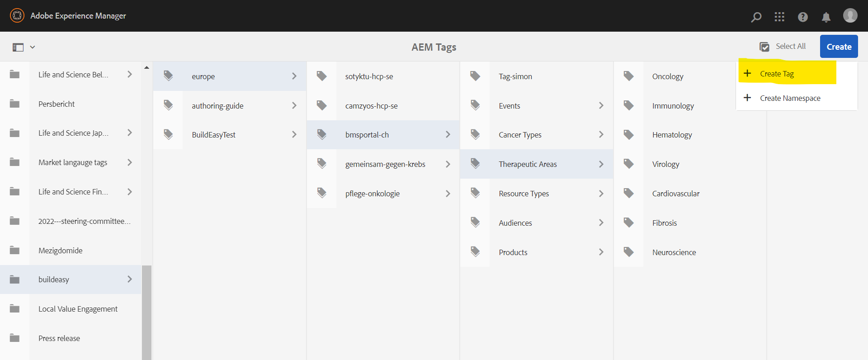Expand the Resource Types chevron

[x=601, y=193]
